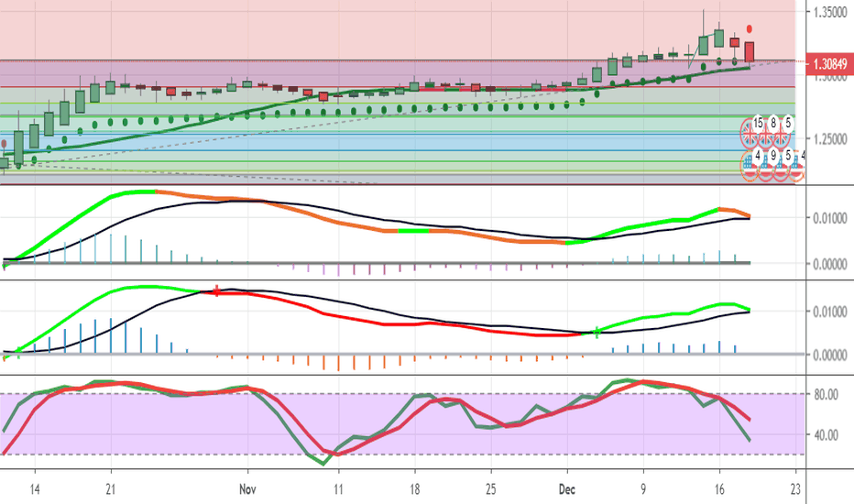Open the UK flag event marked 8

click(766, 136)
